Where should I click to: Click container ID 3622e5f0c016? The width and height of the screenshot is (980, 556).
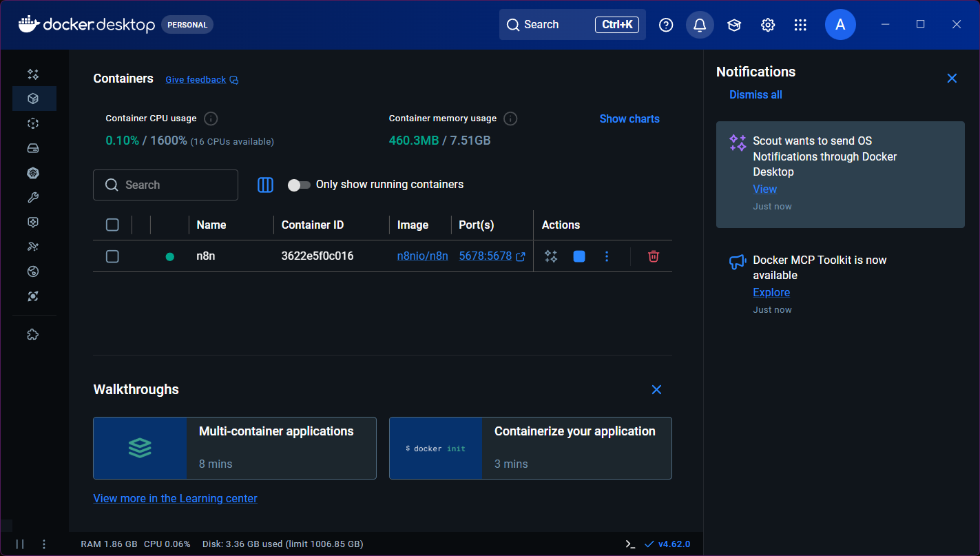tap(317, 256)
